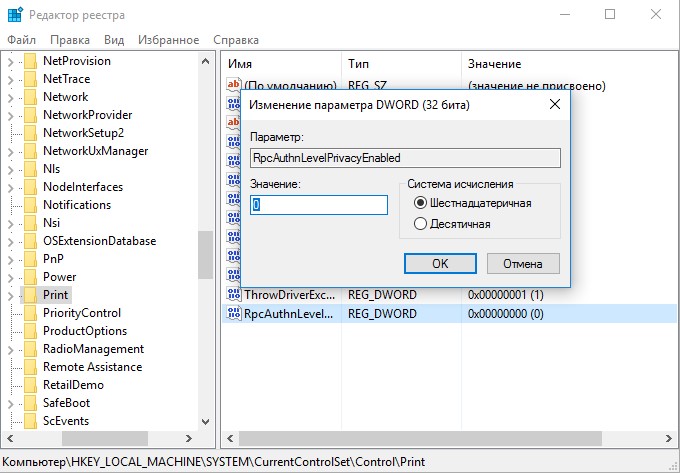Click the Network folder icon

pos(30,97)
